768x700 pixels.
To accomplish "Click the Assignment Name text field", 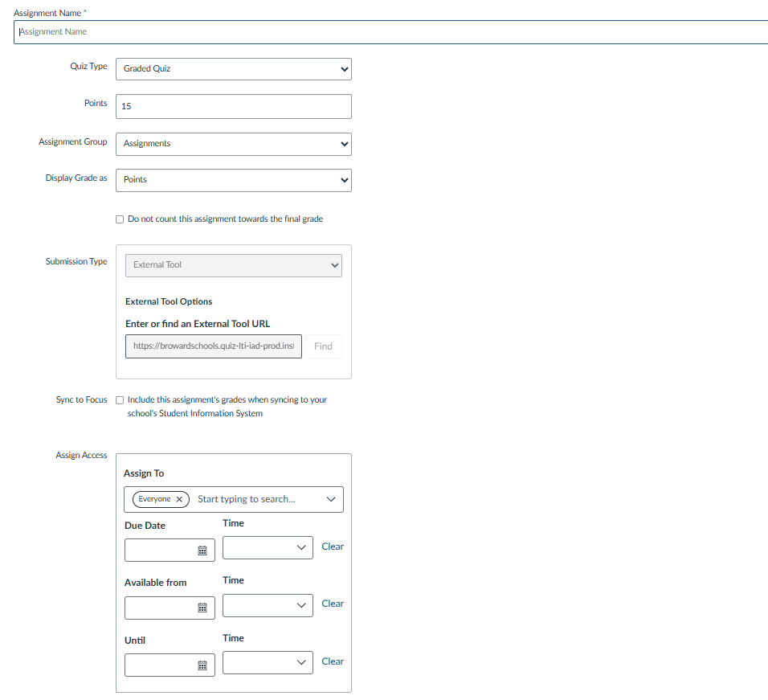I will [x=390, y=32].
